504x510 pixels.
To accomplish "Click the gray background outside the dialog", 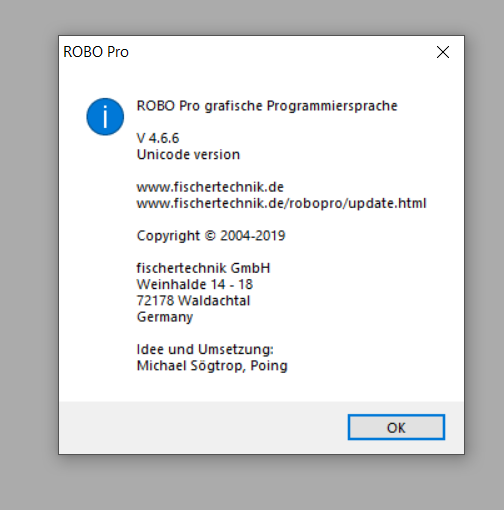I will click(252, 483).
